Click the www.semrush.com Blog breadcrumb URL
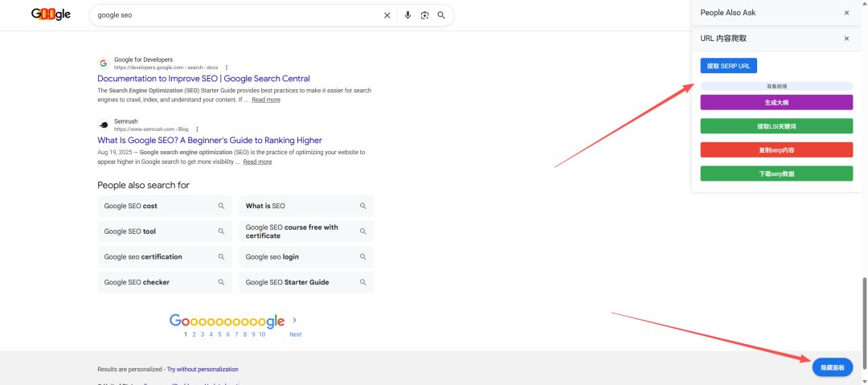868x385 pixels. click(x=151, y=129)
